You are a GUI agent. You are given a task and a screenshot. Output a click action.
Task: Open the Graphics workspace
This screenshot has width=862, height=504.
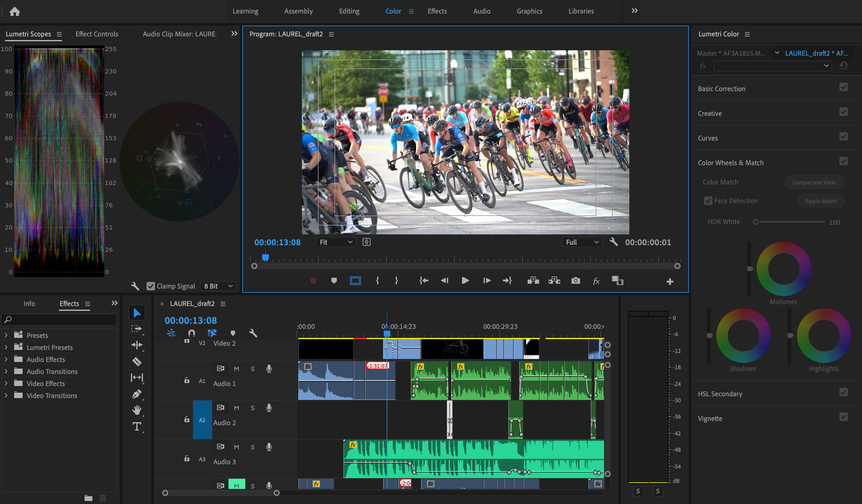click(529, 11)
